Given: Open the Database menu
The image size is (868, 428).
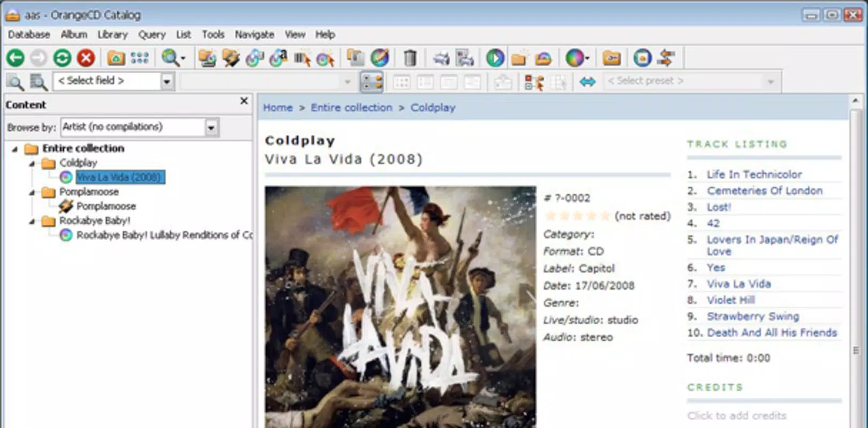Looking at the screenshot, I should [x=29, y=35].
